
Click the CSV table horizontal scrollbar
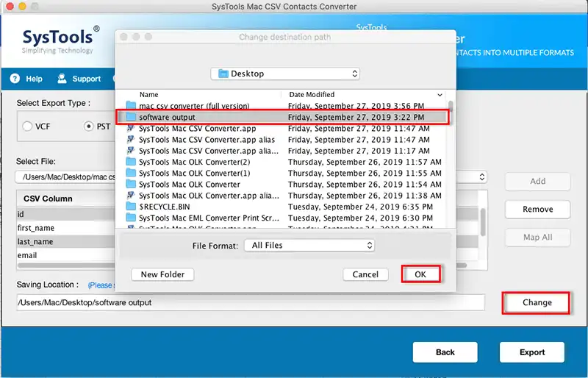pos(242,265)
